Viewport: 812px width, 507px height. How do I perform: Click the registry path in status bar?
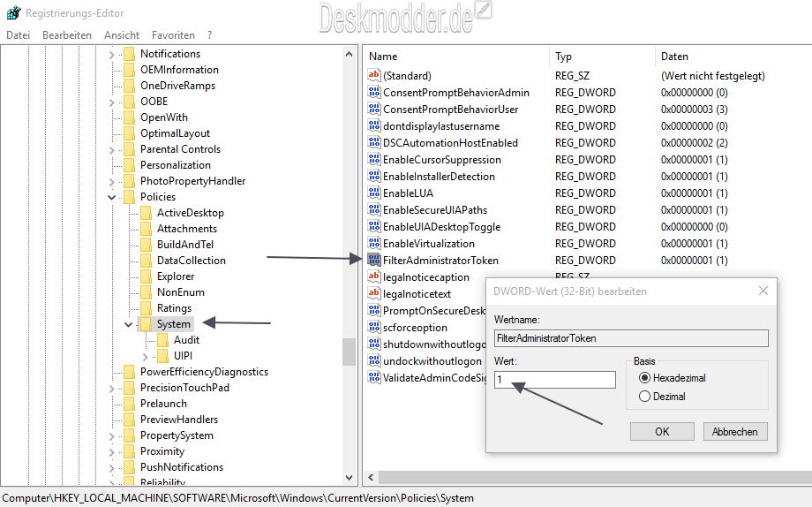pos(237,497)
